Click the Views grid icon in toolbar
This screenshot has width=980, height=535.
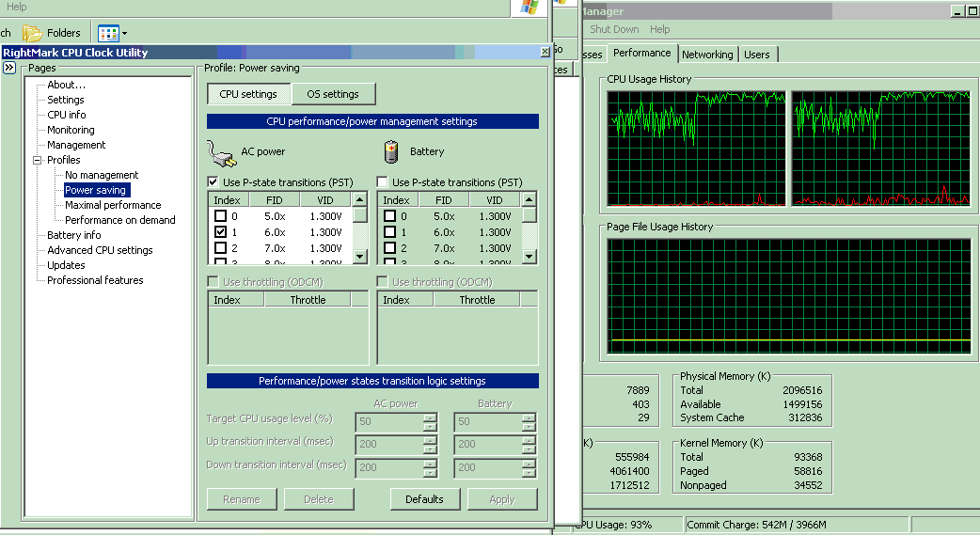tap(107, 33)
